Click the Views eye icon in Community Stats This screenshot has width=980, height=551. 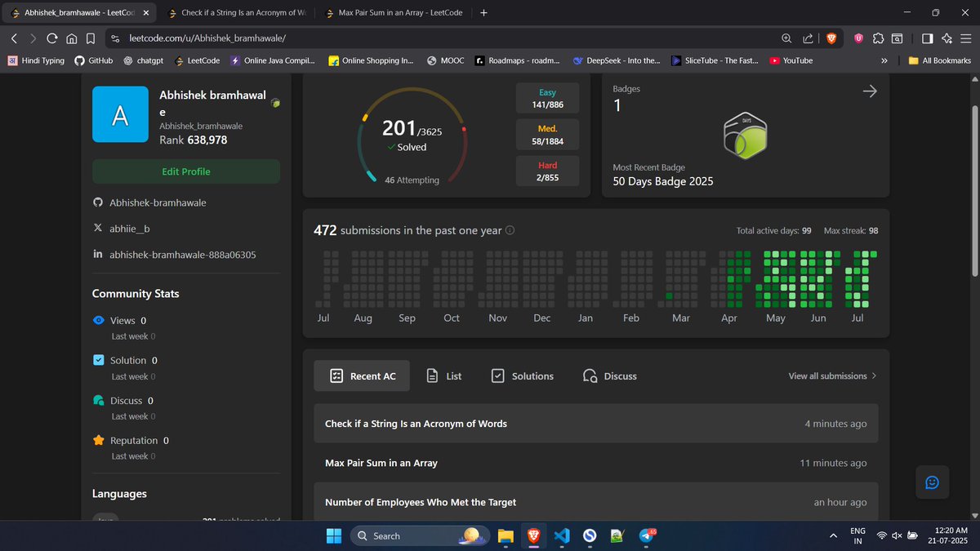tap(99, 321)
